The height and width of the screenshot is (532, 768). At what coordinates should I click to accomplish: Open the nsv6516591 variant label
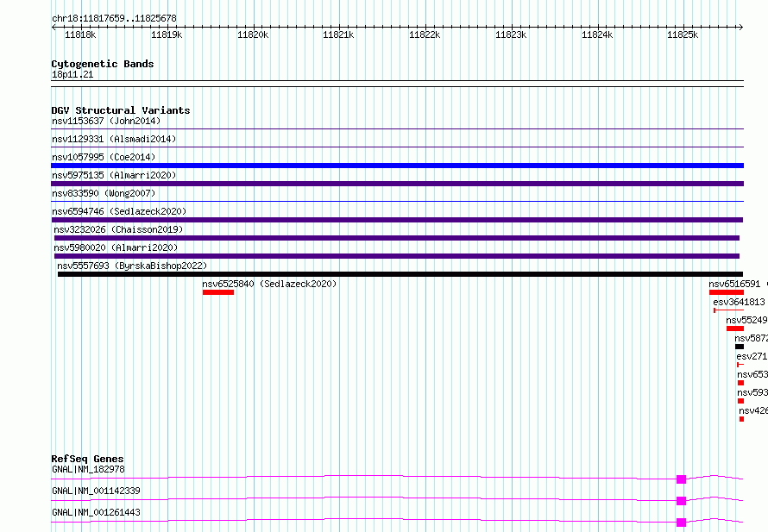click(x=734, y=284)
